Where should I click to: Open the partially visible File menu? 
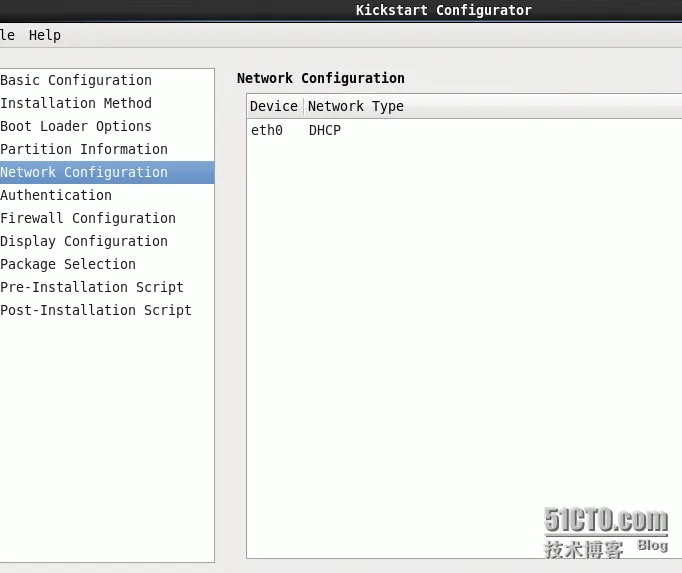pos(7,35)
